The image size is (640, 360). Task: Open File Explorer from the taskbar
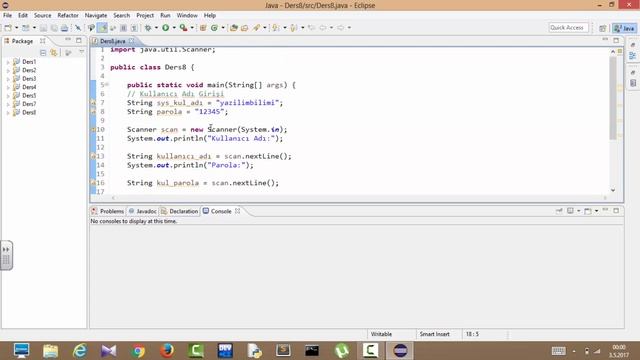click(51, 351)
